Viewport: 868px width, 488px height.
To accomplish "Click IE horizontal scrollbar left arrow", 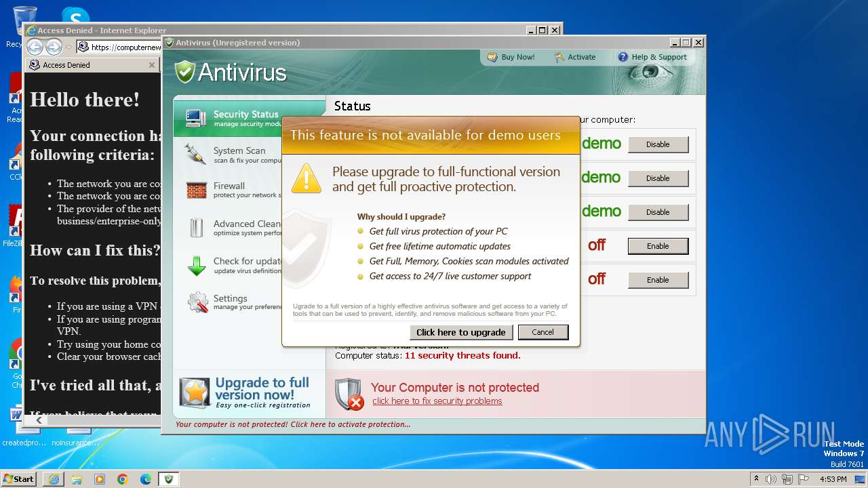I will click(39, 420).
